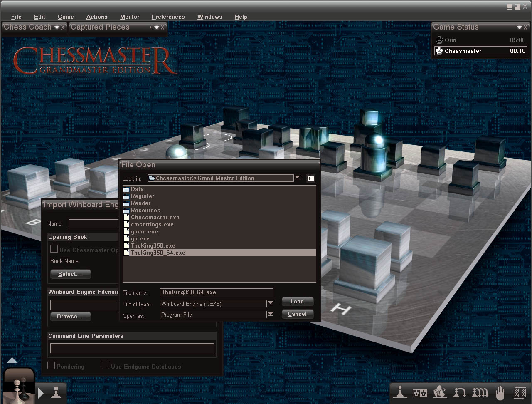Click the pawn with single arrow icon
Image resolution: width=532 pixels, height=404 pixels.
(460, 392)
